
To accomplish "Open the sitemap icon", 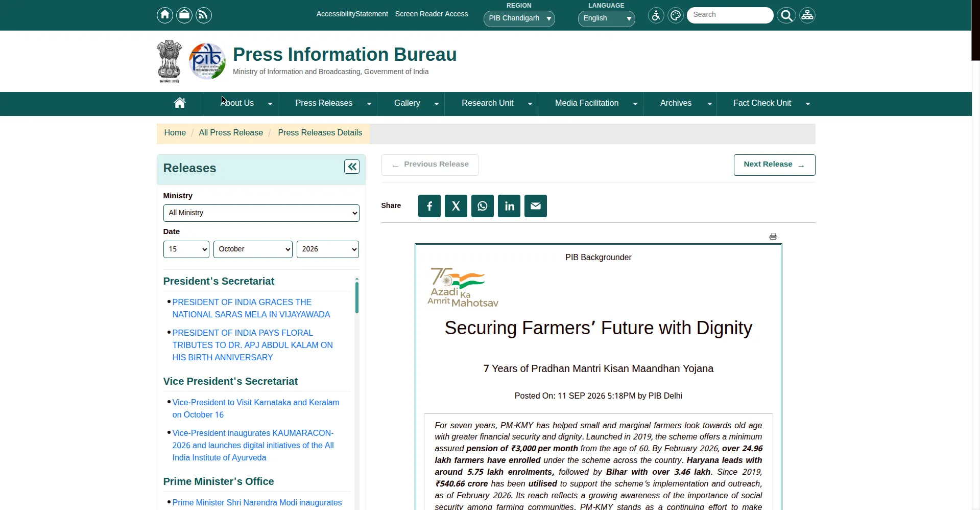I will 807,15.
